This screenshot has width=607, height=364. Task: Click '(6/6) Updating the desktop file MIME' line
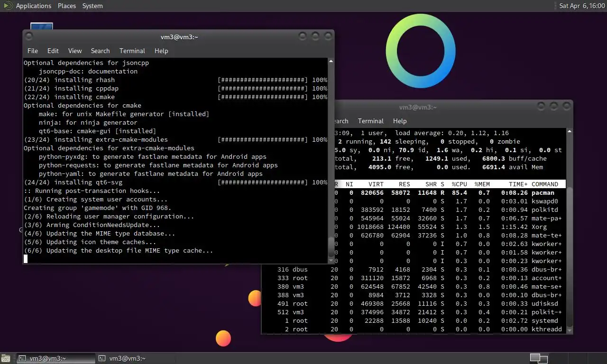click(x=119, y=250)
